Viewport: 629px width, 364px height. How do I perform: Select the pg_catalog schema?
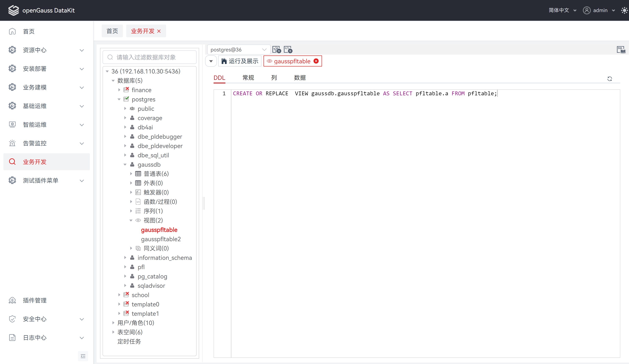point(152,276)
